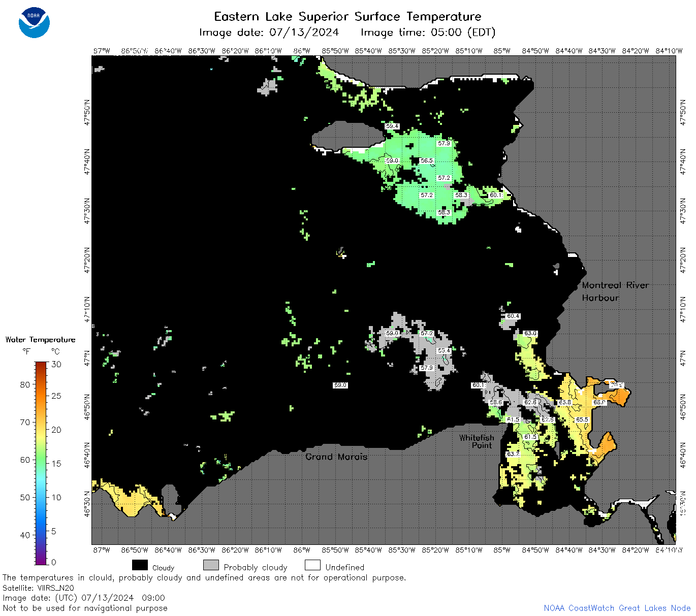Click the white Undefined legend swatch
The height and width of the screenshot is (616, 696).
coord(312,565)
